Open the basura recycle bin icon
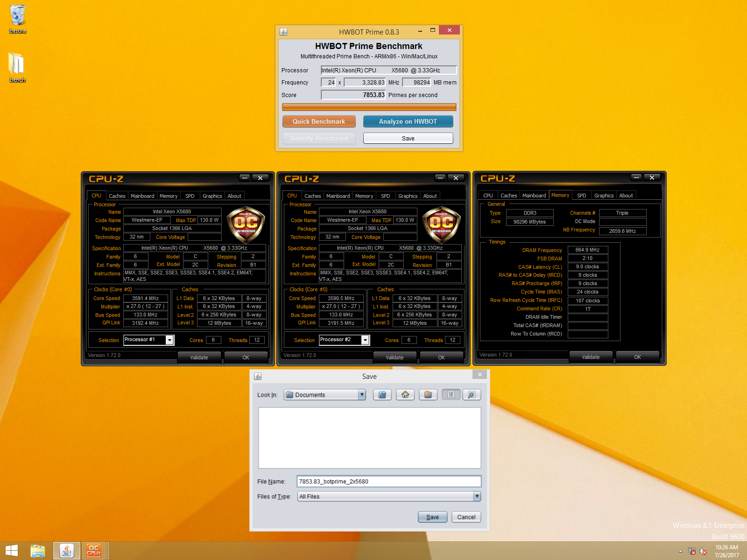The image size is (747, 560). coord(17,19)
